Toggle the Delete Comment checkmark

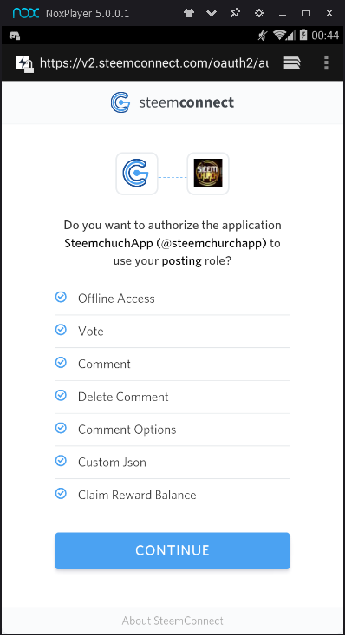(x=61, y=395)
